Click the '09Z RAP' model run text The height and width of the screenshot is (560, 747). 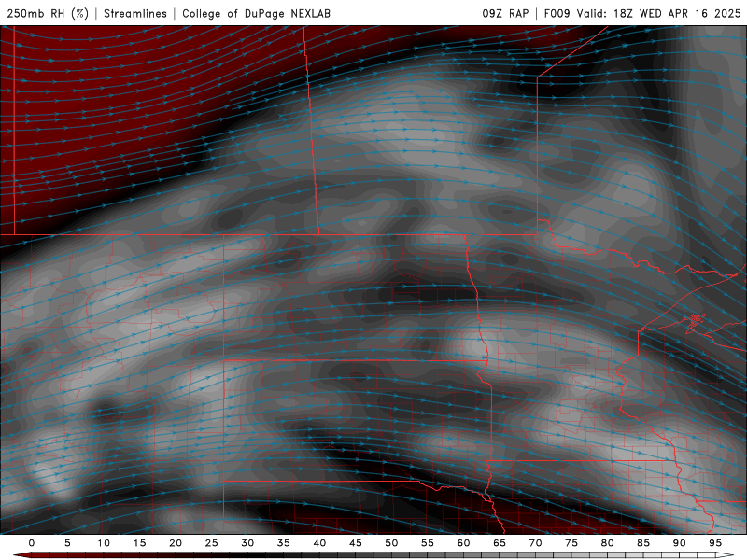pos(505,13)
